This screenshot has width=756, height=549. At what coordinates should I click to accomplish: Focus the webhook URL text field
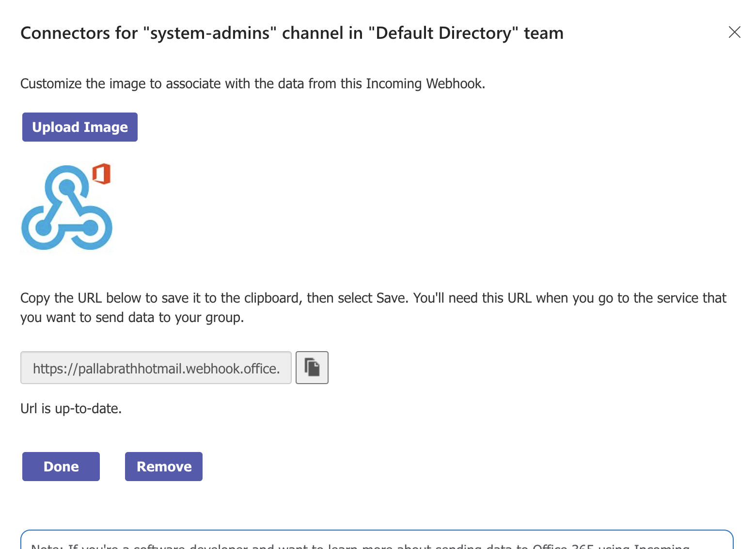tap(156, 368)
